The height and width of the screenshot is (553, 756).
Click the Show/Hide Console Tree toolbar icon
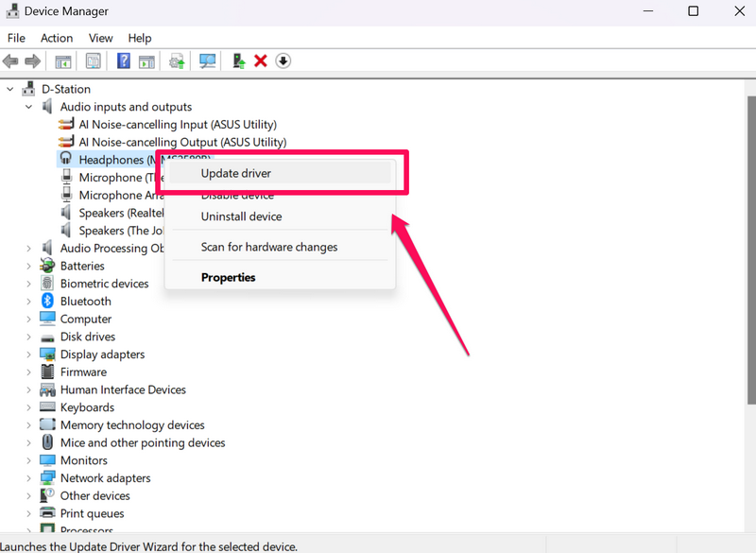click(x=63, y=61)
